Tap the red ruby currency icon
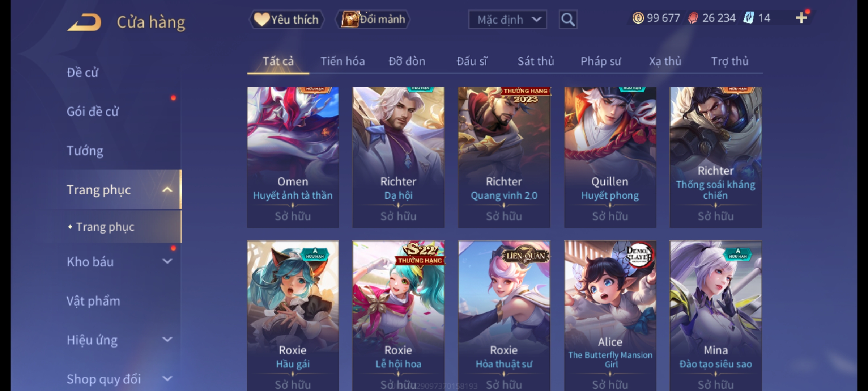 (693, 18)
